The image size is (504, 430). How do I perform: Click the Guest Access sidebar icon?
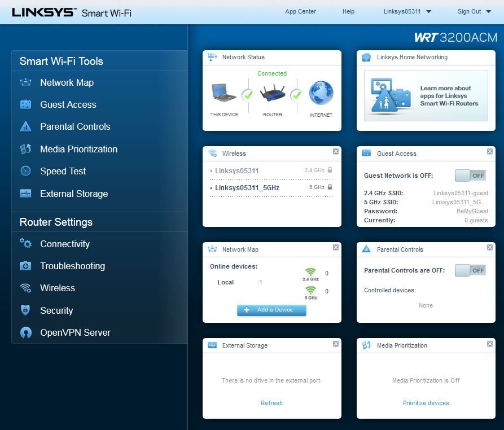pyautogui.click(x=26, y=104)
